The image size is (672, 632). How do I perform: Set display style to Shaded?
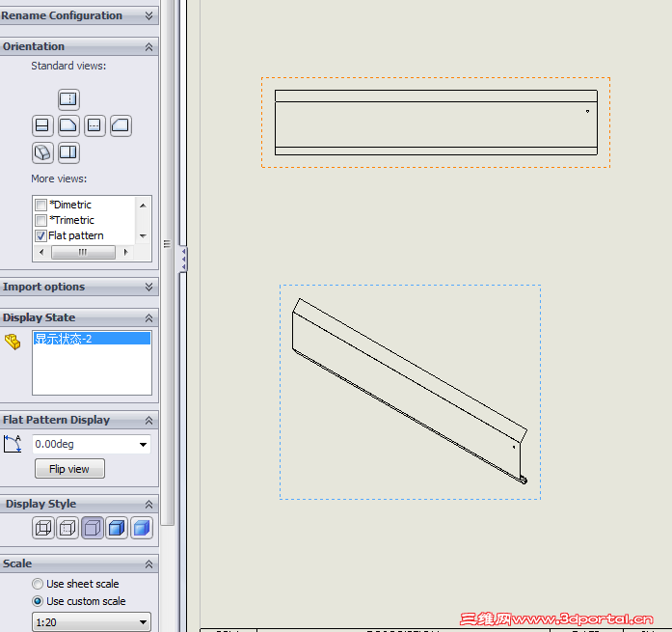point(142,528)
